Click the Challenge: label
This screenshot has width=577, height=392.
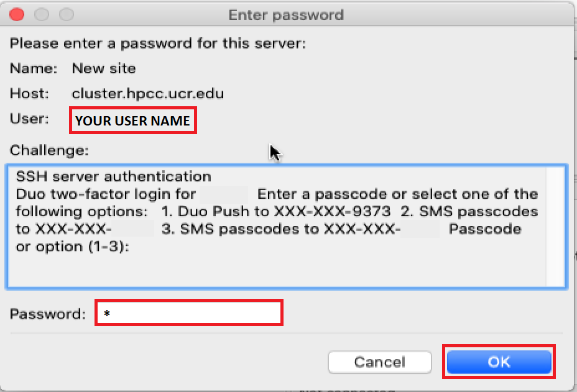pyautogui.click(x=50, y=150)
